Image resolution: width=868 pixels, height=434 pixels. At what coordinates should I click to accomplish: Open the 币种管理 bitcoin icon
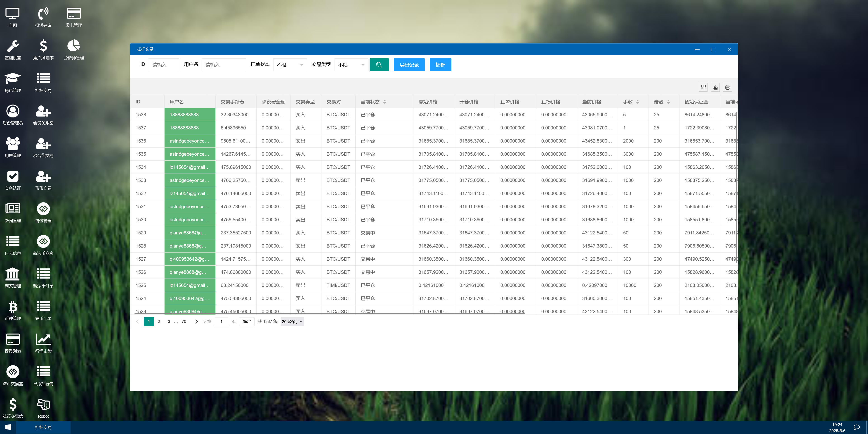point(13,310)
